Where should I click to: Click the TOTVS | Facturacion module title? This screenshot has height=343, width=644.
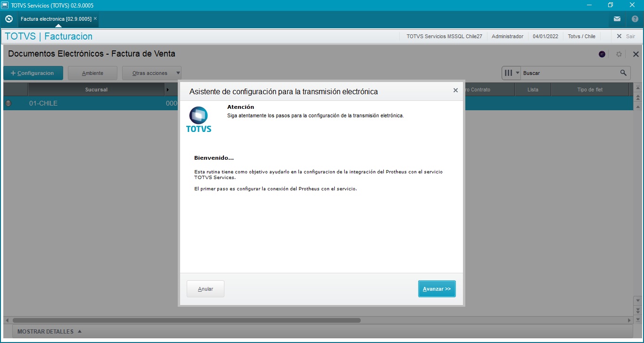pyautogui.click(x=49, y=36)
